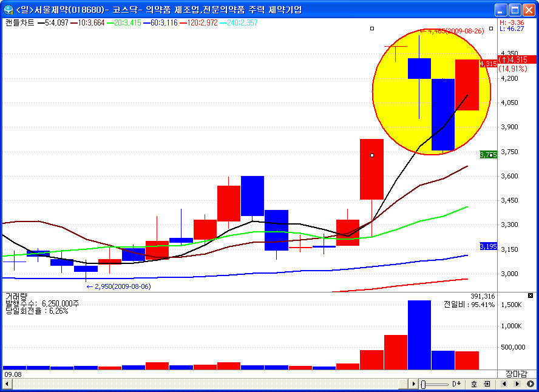Select the 60-day moving average legend 60:3,116
539x392 pixels.
point(160,22)
